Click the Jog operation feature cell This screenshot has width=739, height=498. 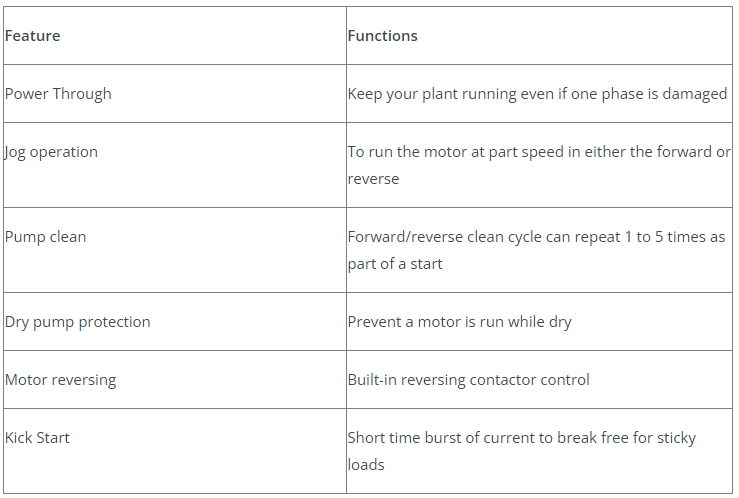point(52,152)
